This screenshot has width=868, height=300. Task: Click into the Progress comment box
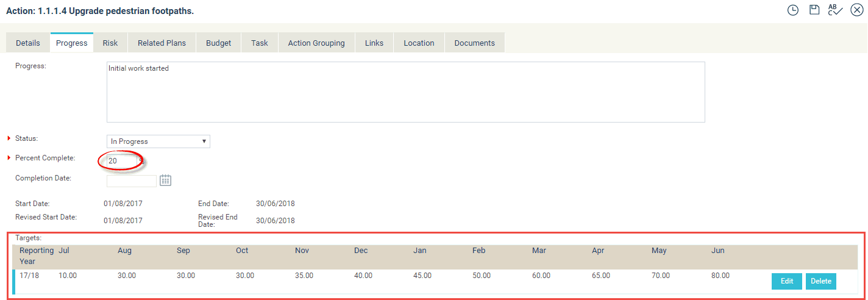click(405, 91)
